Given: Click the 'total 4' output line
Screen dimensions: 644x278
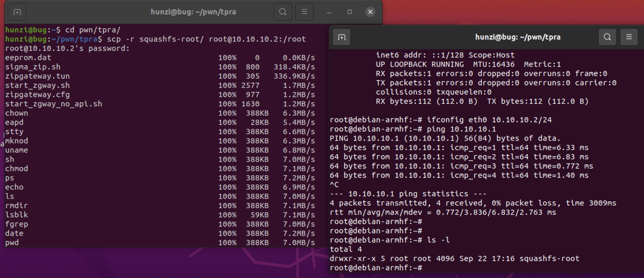Looking at the screenshot, I should 346,249.
